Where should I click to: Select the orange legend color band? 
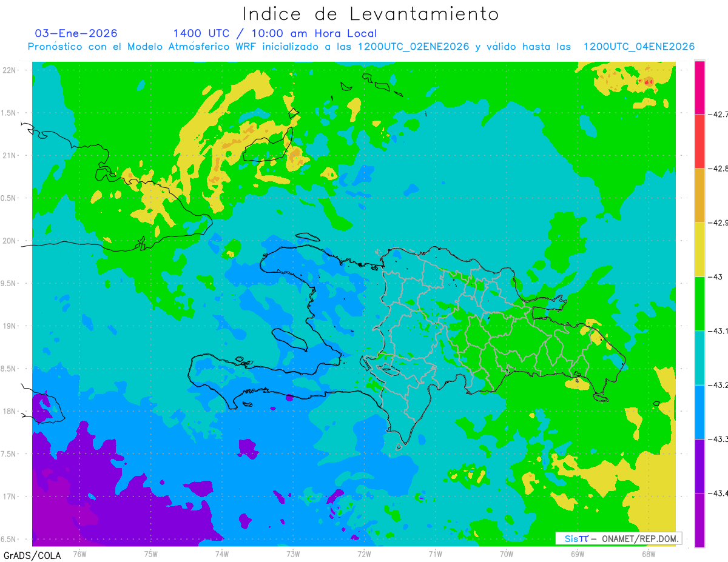coord(699,195)
